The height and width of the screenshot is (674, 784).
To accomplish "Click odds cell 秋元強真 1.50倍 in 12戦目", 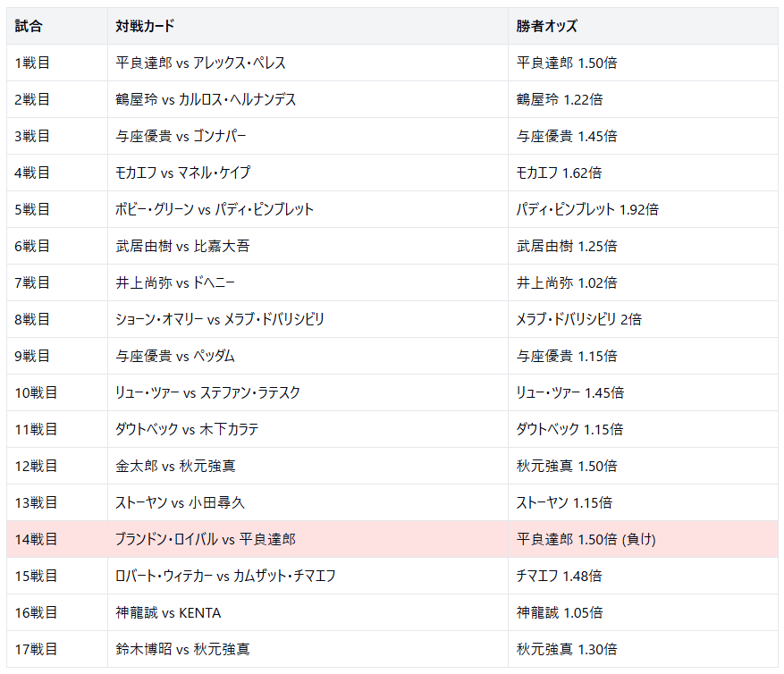I will pyautogui.click(x=566, y=466).
